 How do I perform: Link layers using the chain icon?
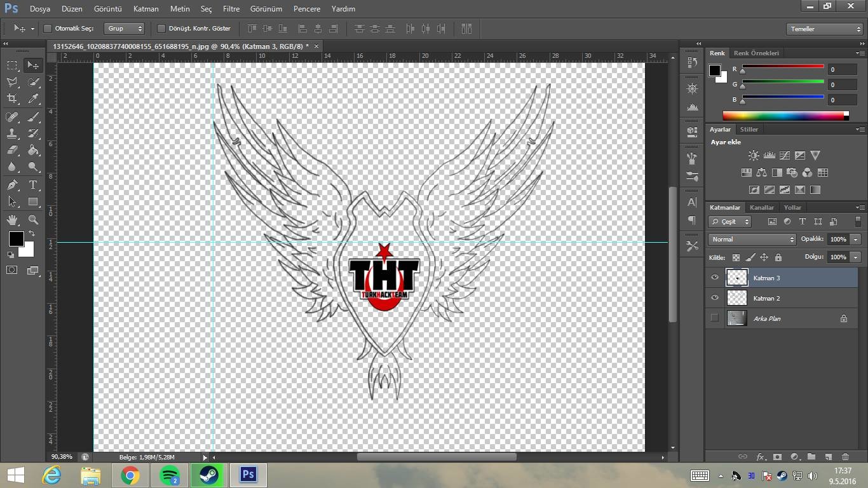(x=742, y=457)
